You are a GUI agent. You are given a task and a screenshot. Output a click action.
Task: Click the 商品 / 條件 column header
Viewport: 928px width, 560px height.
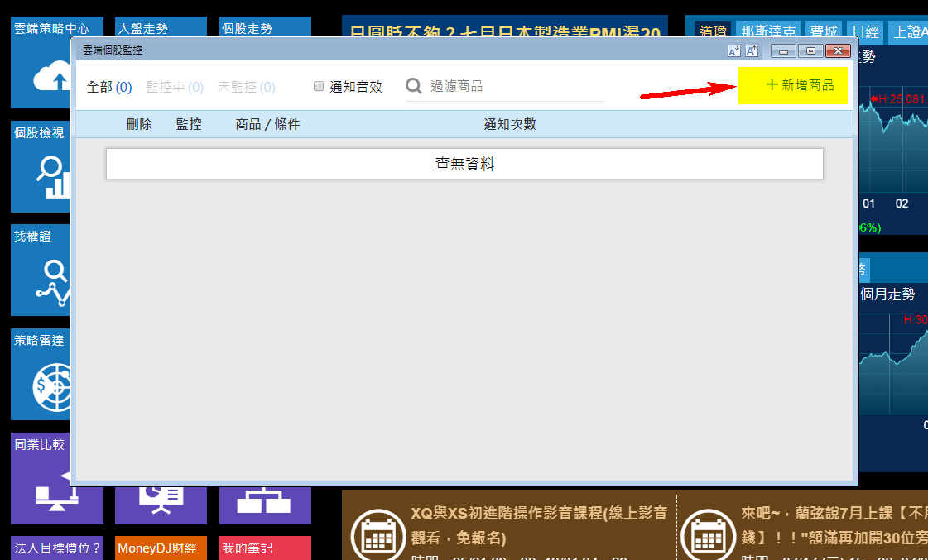(267, 124)
